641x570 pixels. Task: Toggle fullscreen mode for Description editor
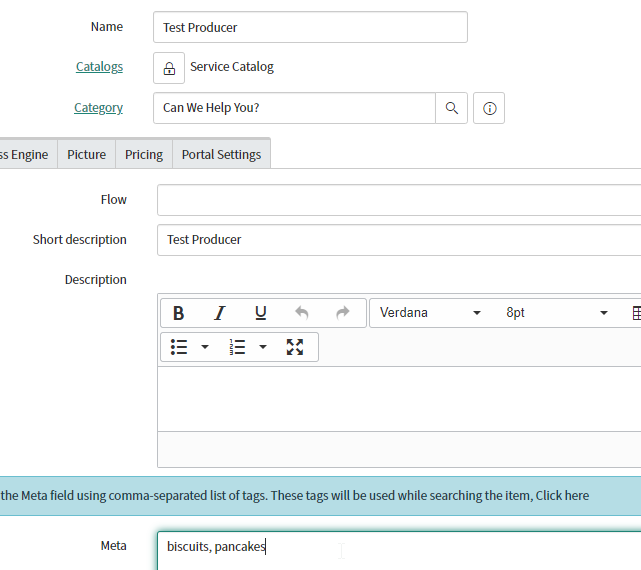[x=295, y=347]
